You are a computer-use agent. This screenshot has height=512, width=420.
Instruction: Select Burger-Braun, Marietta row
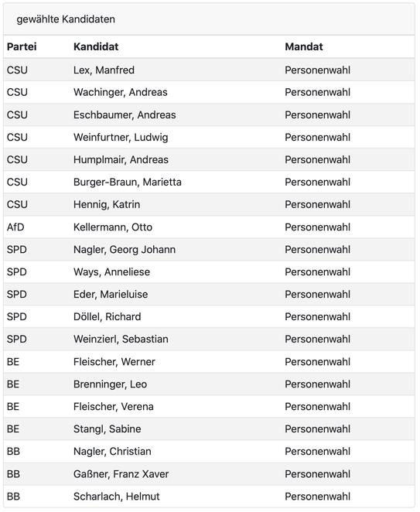click(209, 182)
